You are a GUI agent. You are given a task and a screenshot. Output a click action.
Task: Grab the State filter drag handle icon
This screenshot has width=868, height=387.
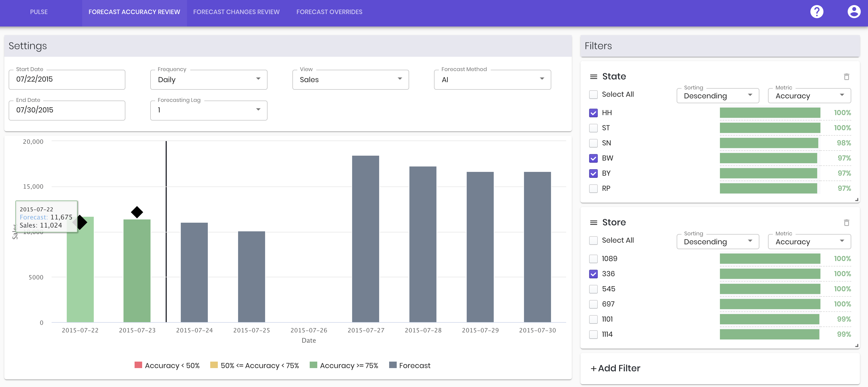pos(593,77)
